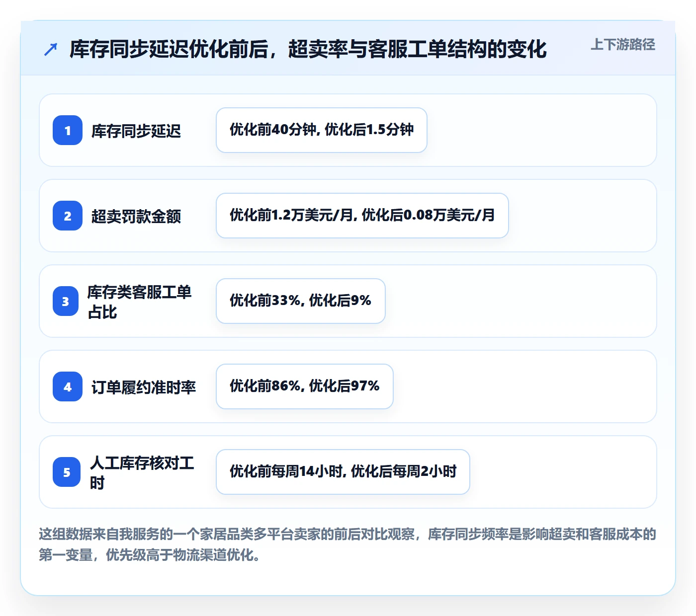Select the 超卖罚款金额 row label
The width and height of the screenshot is (696, 616).
[x=136, y=217]
